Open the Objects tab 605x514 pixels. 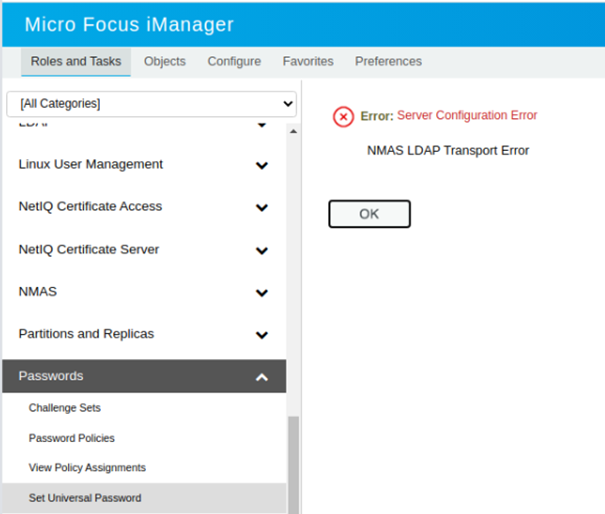pos(165,61)
